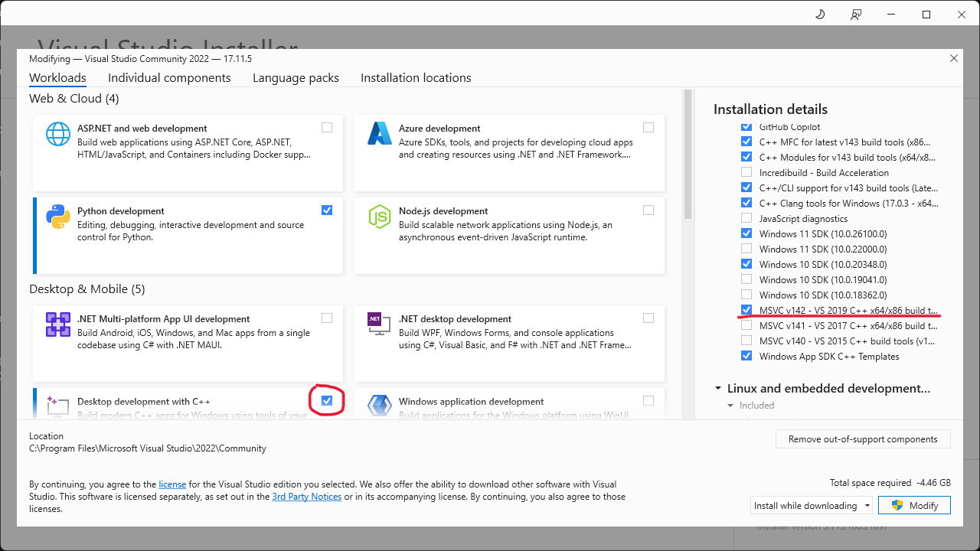
Task: Check the .NET desktop development workload
Action: pyautogui.click(x=648, y=318)
